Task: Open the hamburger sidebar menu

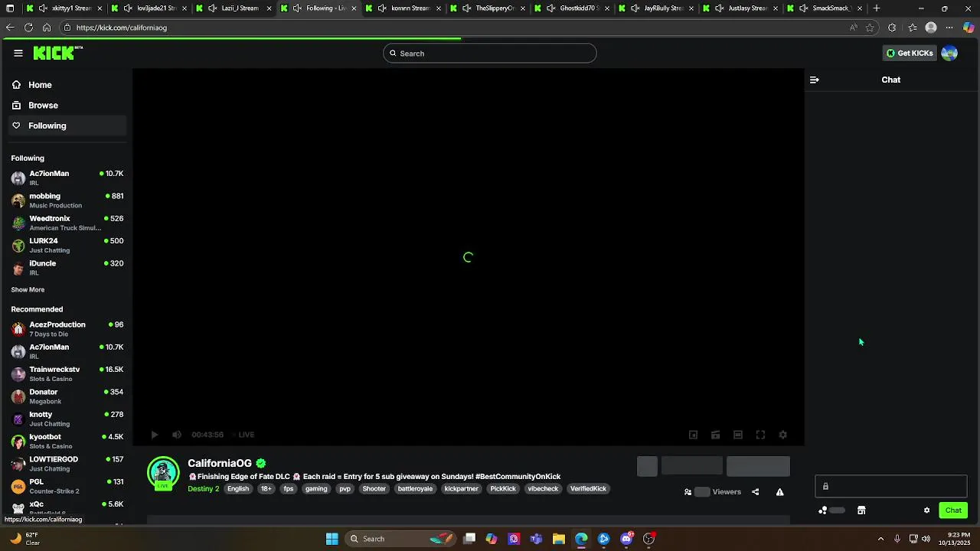Action: (18, 53)
